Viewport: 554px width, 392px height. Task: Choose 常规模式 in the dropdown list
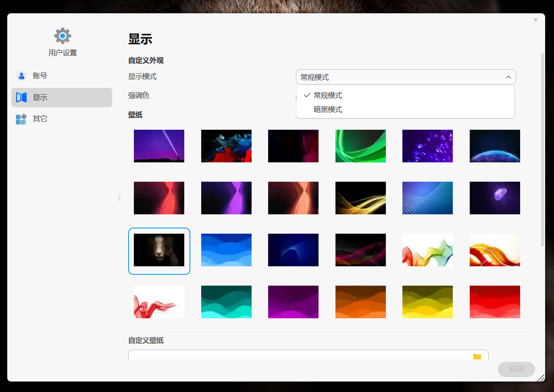405,95
